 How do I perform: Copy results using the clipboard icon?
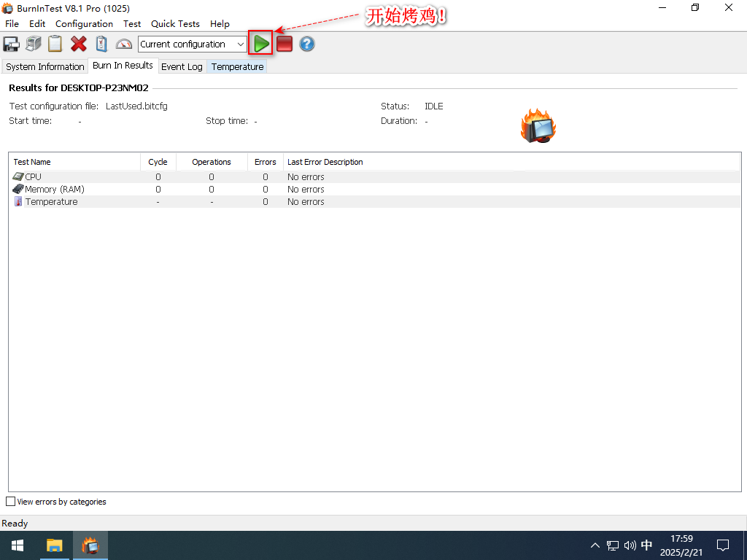pos(55,44)
